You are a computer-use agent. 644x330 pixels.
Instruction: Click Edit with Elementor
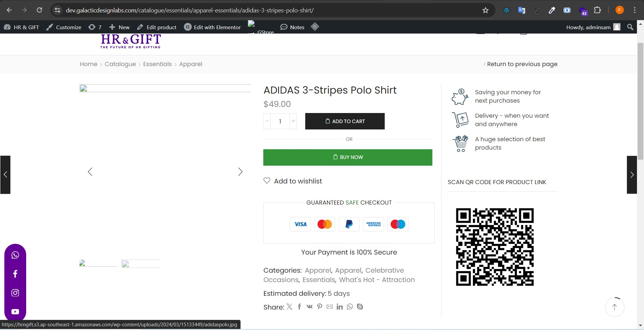click(x=212, y=27)
